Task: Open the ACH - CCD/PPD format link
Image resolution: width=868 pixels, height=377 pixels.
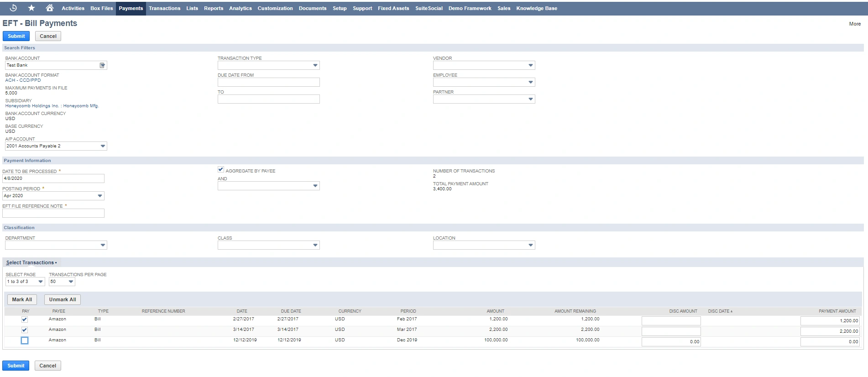Action: [23, 80]
